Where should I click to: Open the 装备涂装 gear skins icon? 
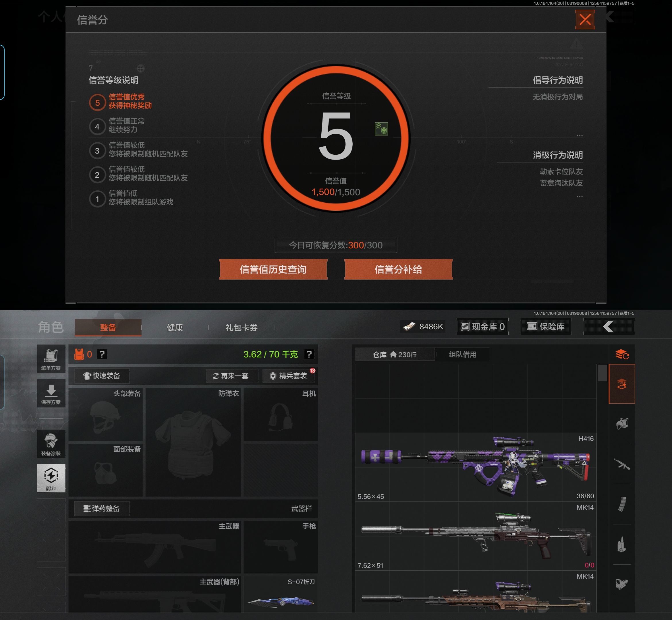coord(51,444)
